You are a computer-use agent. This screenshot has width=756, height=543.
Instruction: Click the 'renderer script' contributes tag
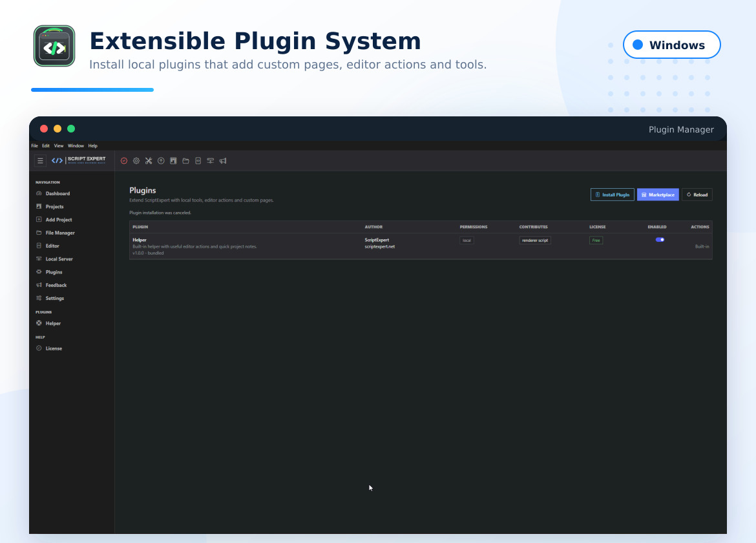click(x=535, y=240)
